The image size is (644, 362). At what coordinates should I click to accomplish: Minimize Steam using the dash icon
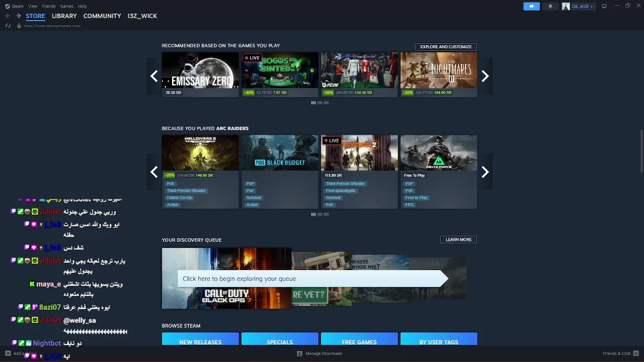pyautogui.click(x=616, y=6)
